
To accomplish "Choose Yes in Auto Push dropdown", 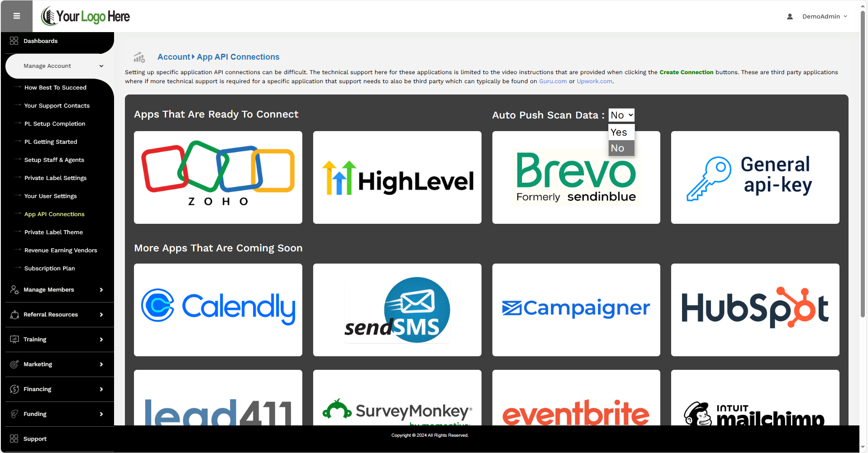I will pyautogui.click(x=621, y=132).
